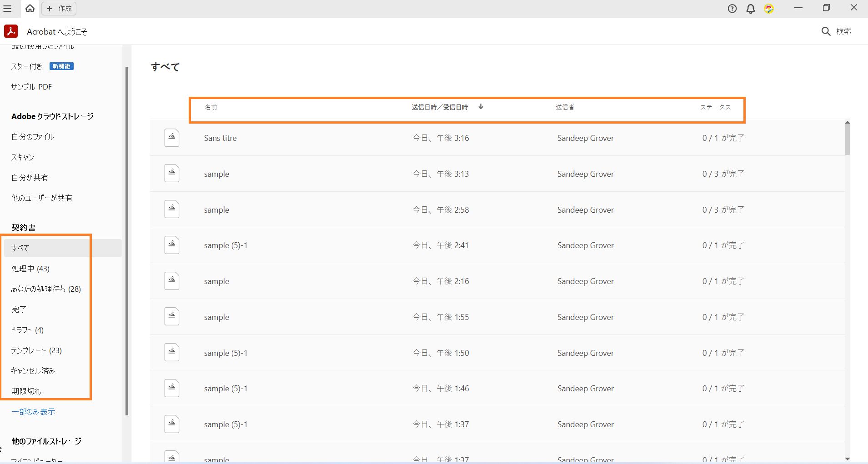Toggle the sort arrow next to 送信日時／受信日時
The height and width of the screenshot is (464, 868).
(481, 107)
